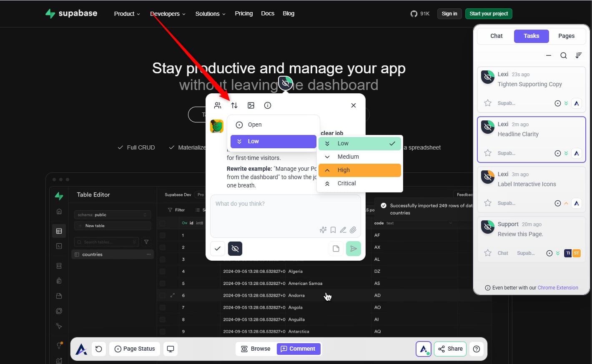The width and height of the screenshot is (592, 364).
Task: Expand the Solutions navigation dropdown
Action: [210, 14]
